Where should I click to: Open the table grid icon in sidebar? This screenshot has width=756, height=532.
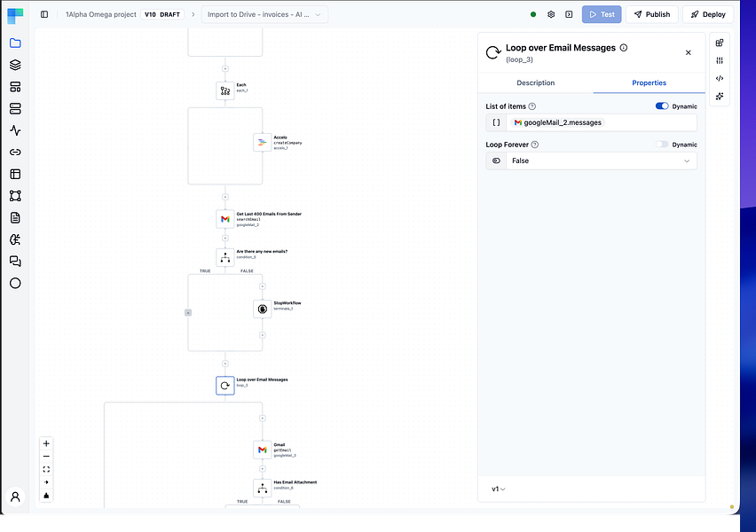[x=15, y=174]
